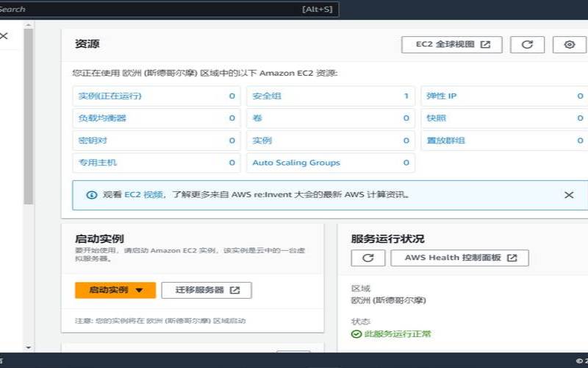
Task: Select the 密钥对 resource link
Action: [93, 141]
